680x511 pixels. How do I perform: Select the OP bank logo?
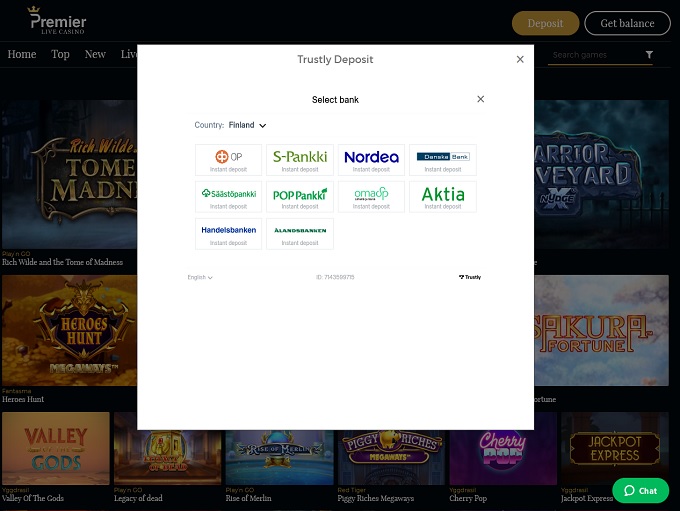coord(228,160)
